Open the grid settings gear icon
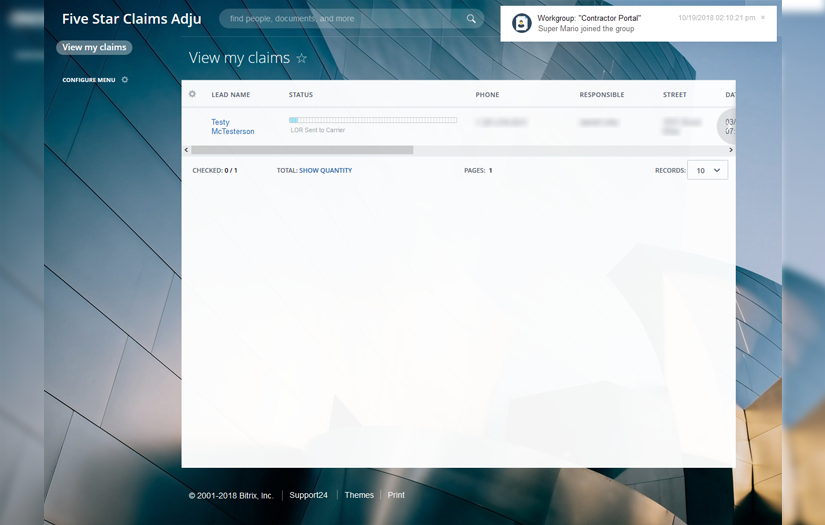 click(x=192, y=94)
